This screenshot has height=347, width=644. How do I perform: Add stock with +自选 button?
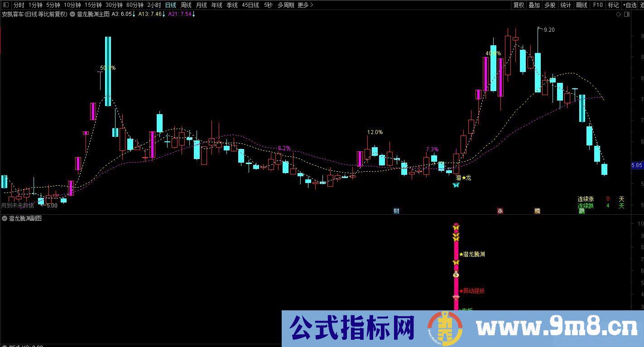pos(630,5)
